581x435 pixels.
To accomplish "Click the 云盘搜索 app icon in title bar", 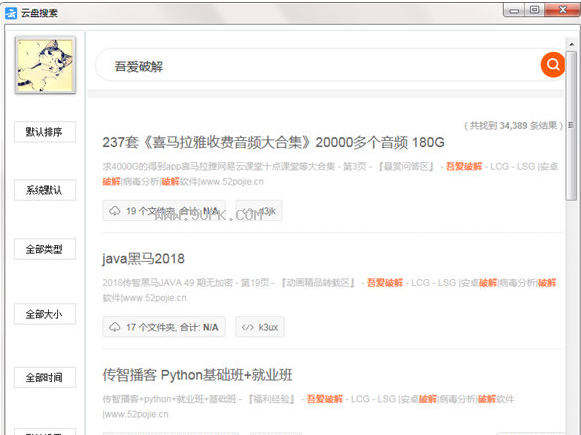I will coord(11,13).
